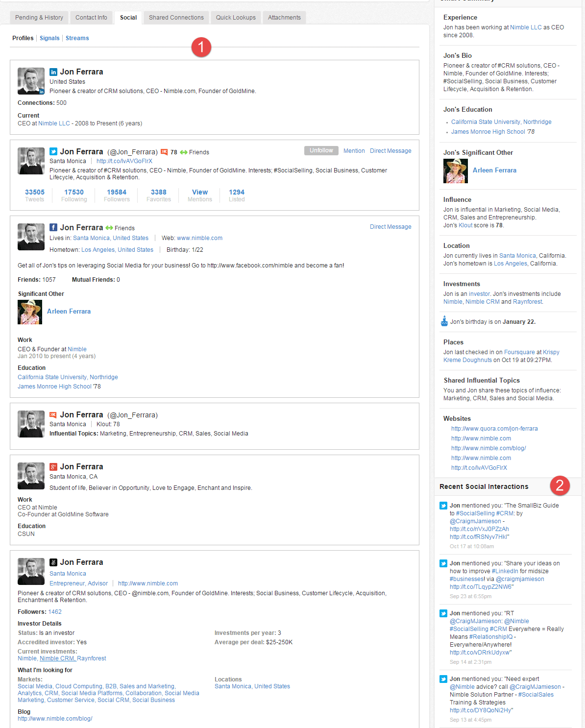Screen dimensions: 585x728
Task: Click Jon Ferrara's LinkedIn profile photo
Action: pos(31,81)
